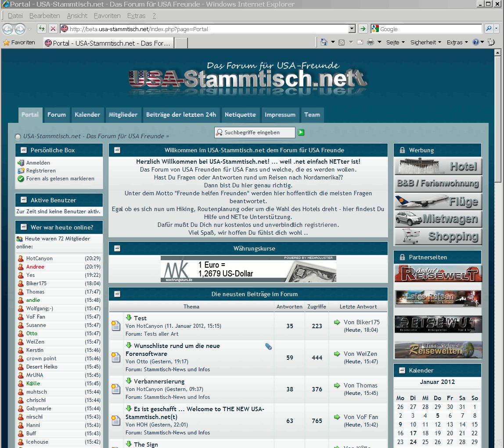Click the home icon in command bar
Image resolution: width=504 pixels, height=448 pixels.
click(x=324, y=43)
